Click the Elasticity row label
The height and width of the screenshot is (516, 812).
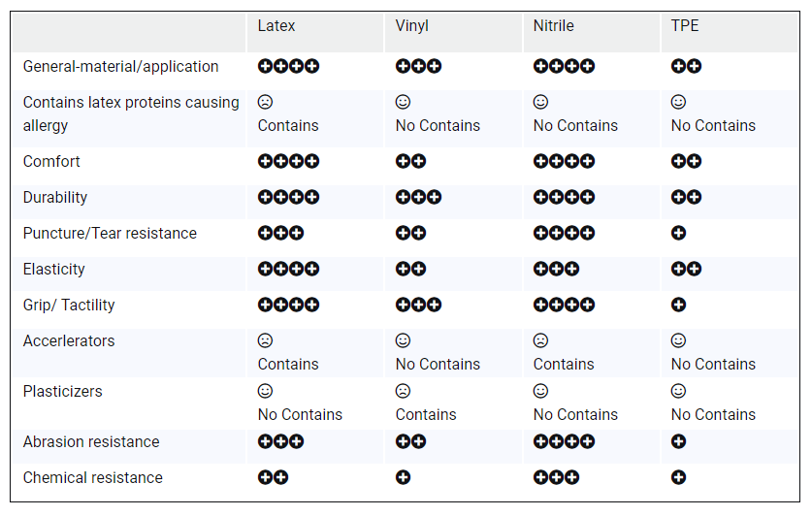tap(54, 269)
